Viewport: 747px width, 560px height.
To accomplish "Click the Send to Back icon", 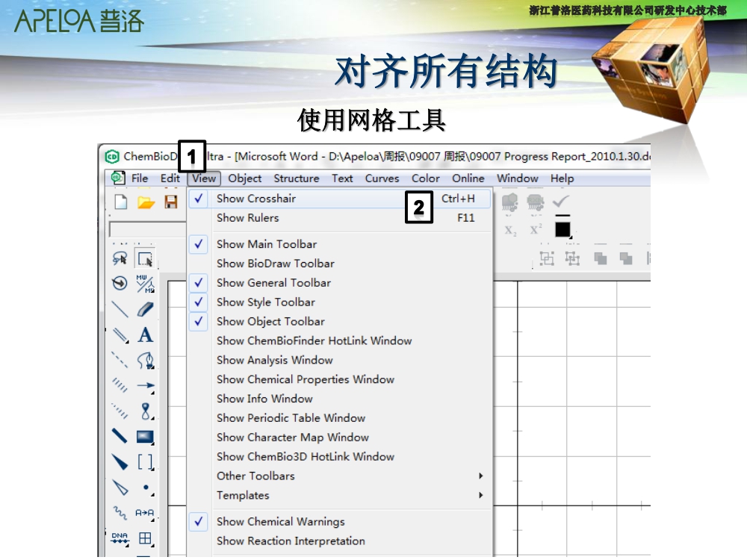I will tap(625, 258).
